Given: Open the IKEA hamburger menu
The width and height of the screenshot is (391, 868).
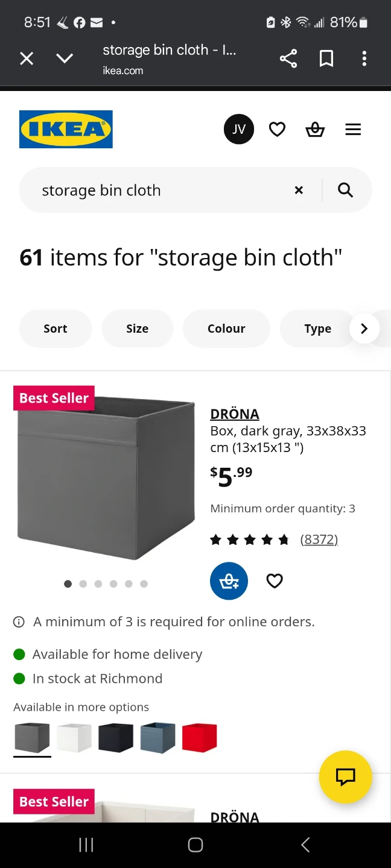Looking at the screenshot, I should coord(353,130).
